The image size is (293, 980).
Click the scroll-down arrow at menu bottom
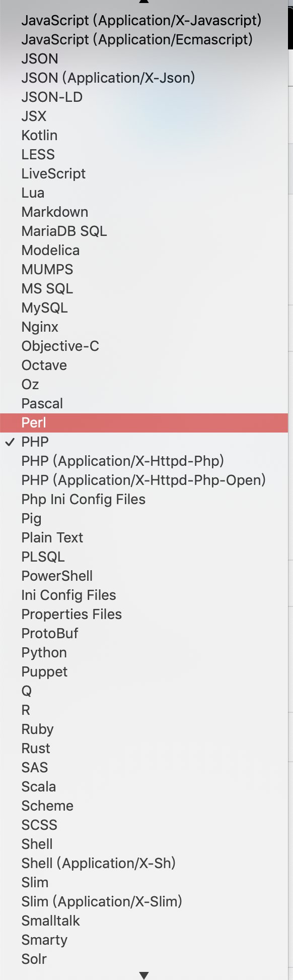[x=144, y=975]
